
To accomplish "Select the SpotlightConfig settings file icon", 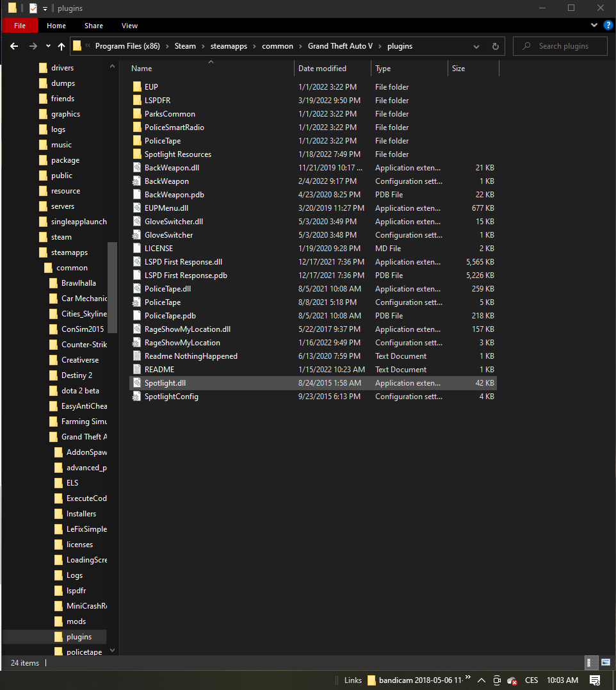I will 136,397.
